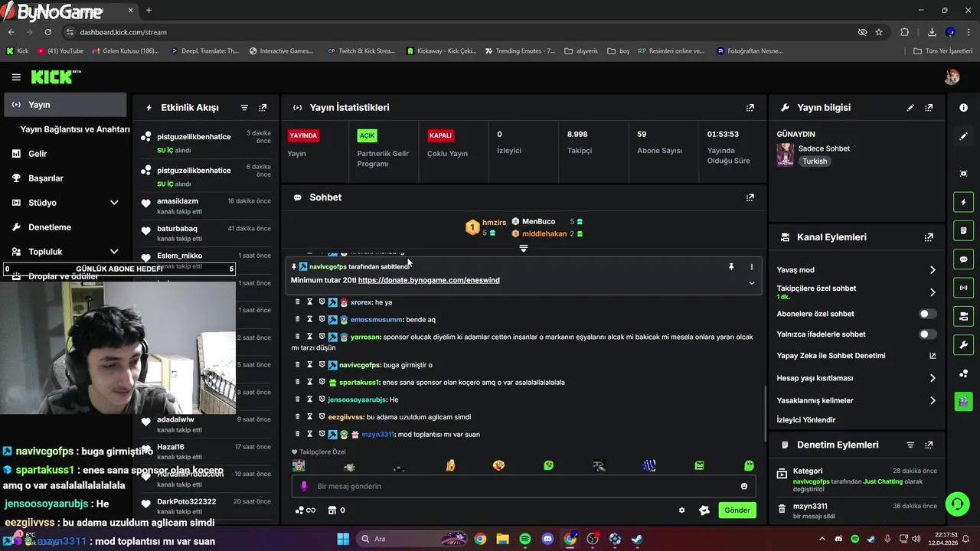Open the donate.bynogame.com link
The height and width of the screenshot is (551, 980).
429,280
